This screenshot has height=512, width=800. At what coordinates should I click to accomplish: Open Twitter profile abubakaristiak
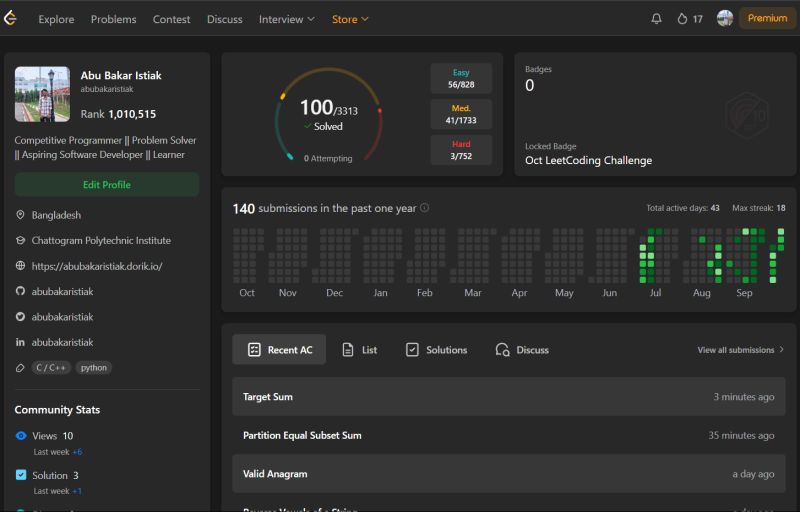pos(62,317)
